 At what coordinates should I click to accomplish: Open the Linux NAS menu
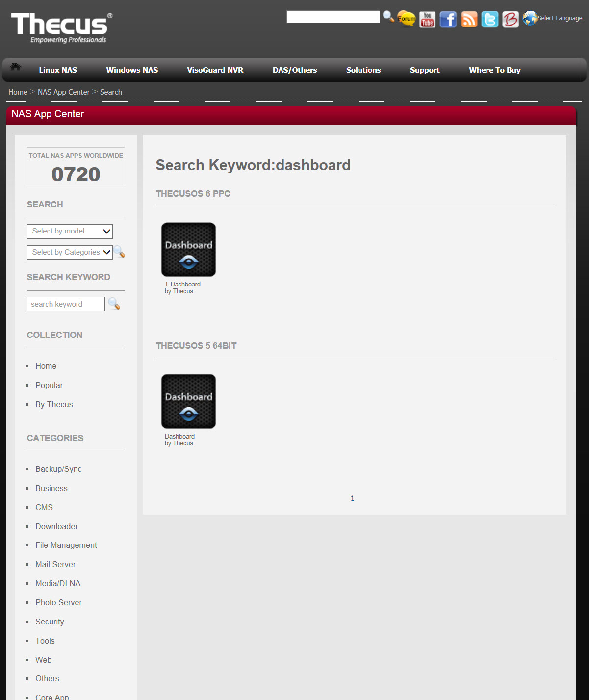(58, 70)
